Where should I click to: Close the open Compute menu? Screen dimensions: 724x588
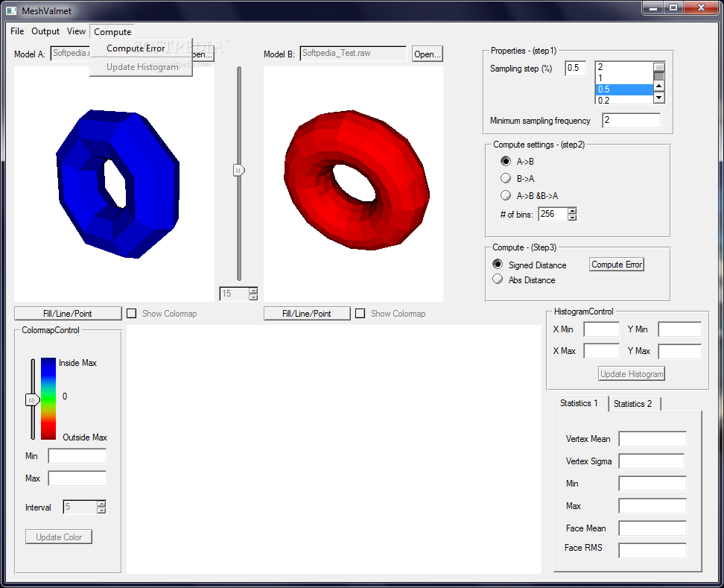(x=112, y=31)
